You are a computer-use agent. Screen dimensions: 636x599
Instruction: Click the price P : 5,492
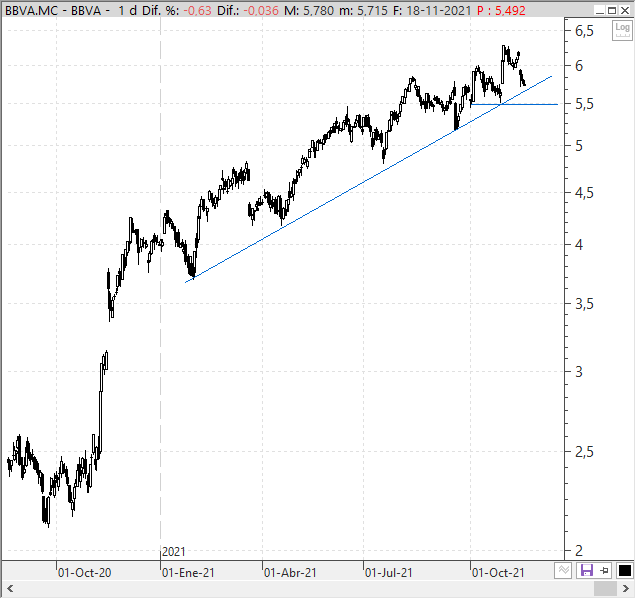coord(501,10)
